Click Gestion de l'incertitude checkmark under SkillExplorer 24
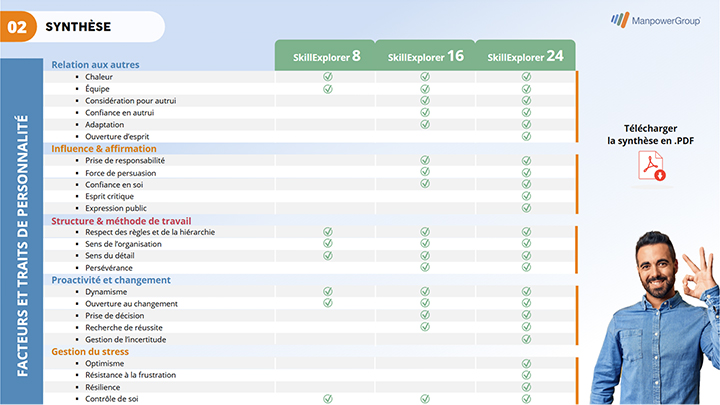 pos(526,339)
